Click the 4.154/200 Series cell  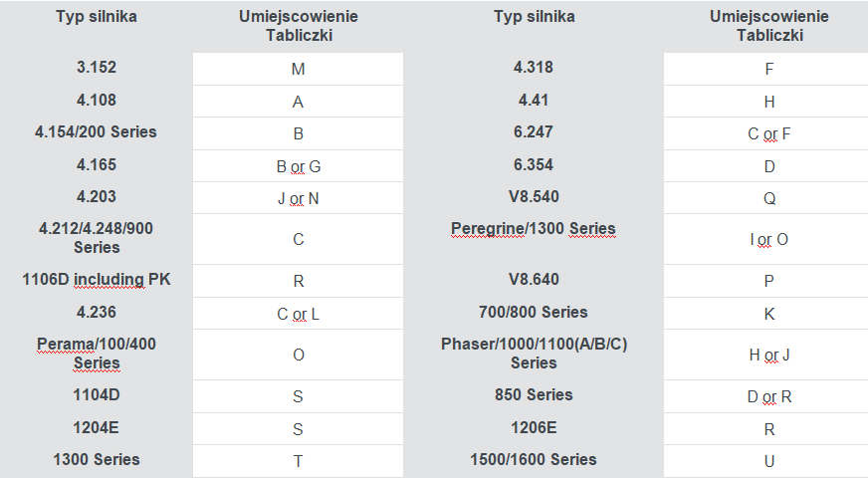tap(97, 132)
